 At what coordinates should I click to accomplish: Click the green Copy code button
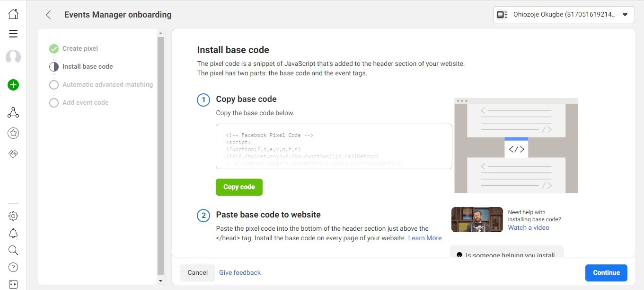(239, 187)
